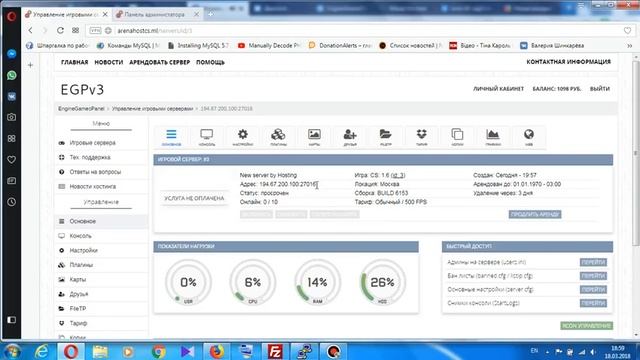Show more bookmarks via chevron
Image resolution: width=640 pixels, height=360 pixels.
[630, 46]
